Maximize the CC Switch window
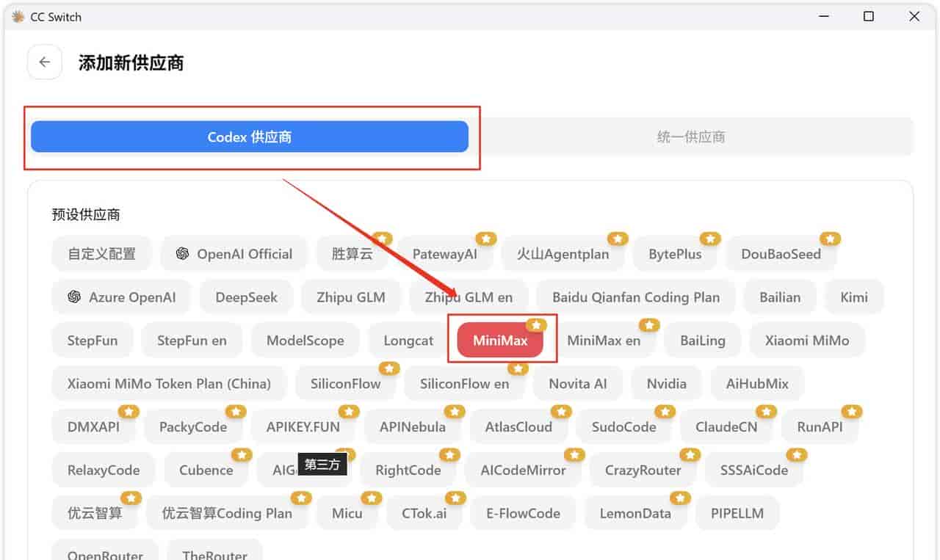 coord(869,16)
